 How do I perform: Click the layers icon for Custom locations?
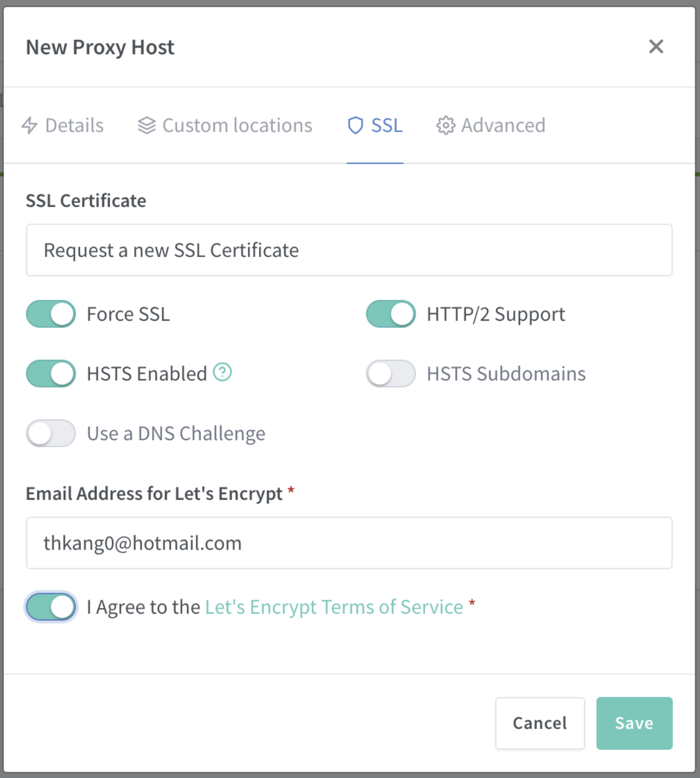click(147, 125)
